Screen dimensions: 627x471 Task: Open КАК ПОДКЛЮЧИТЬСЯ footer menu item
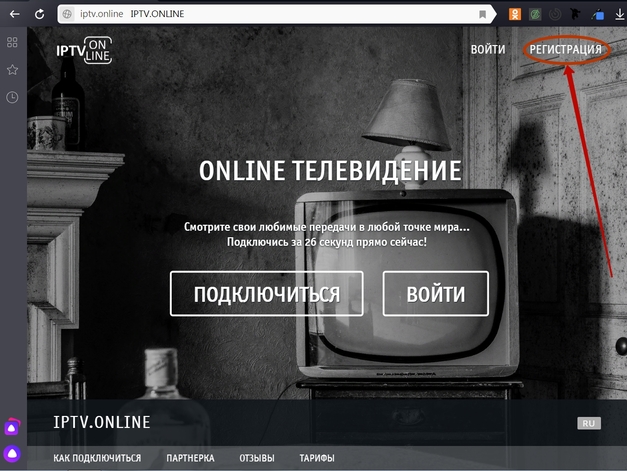[97, 458]
